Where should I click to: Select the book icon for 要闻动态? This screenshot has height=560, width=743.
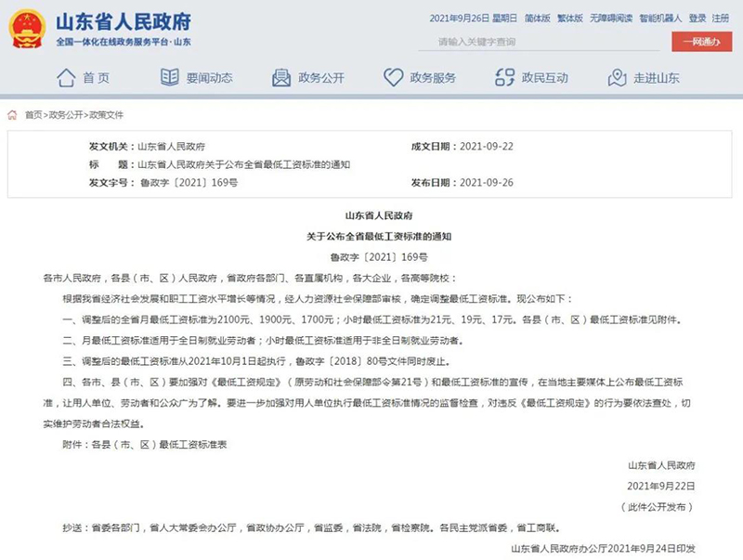pyautogui.click(x=169, y=78)
